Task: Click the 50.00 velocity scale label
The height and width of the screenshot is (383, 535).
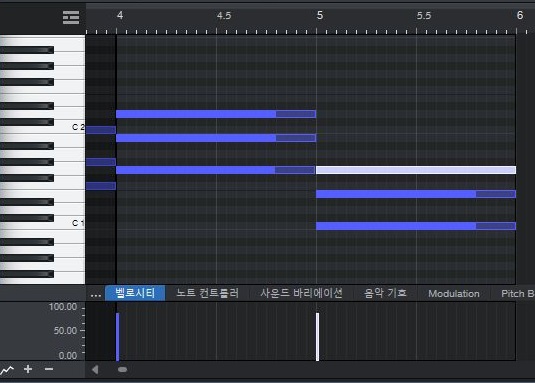Action: point(65,330)
